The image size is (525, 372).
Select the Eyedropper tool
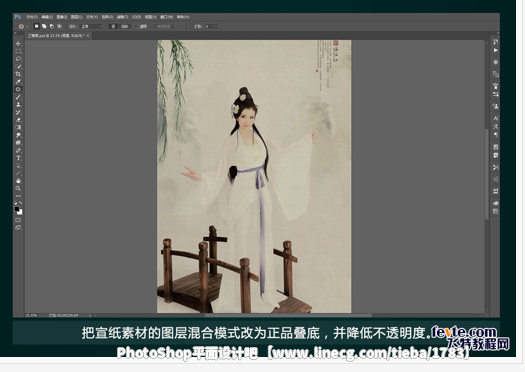18,82
